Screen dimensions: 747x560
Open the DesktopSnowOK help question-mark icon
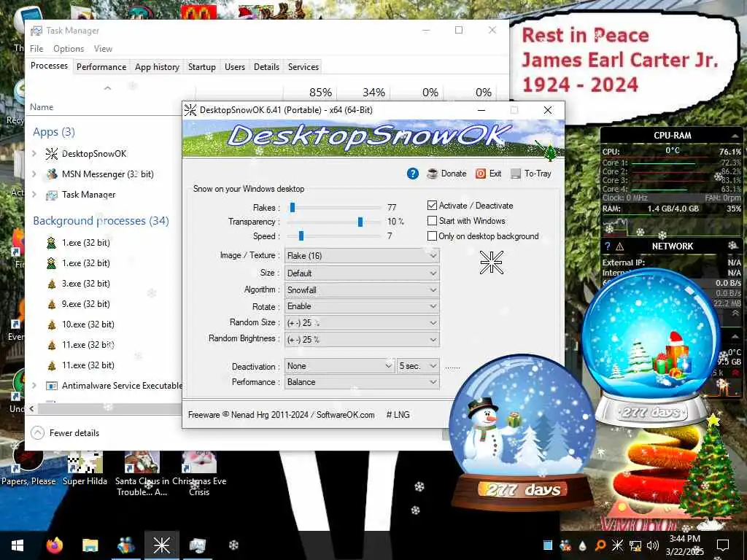413,174
